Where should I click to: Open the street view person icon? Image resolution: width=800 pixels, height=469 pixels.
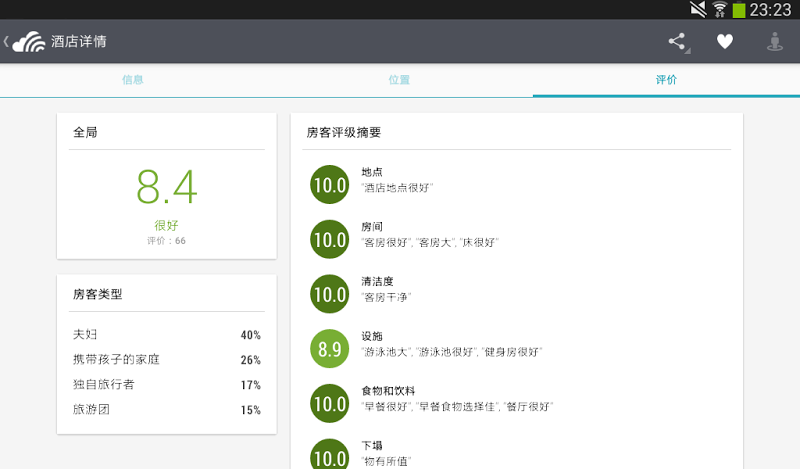(x=774, y=41)
